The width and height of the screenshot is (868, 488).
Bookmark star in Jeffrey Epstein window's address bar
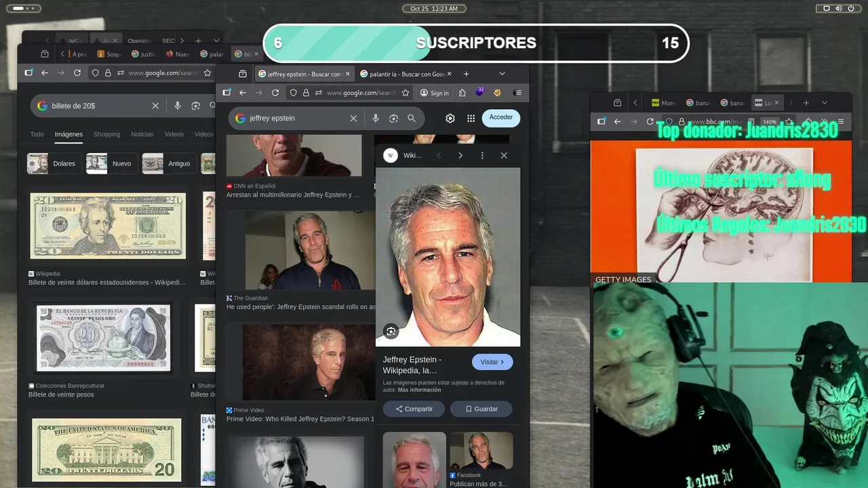pos(406,93)
